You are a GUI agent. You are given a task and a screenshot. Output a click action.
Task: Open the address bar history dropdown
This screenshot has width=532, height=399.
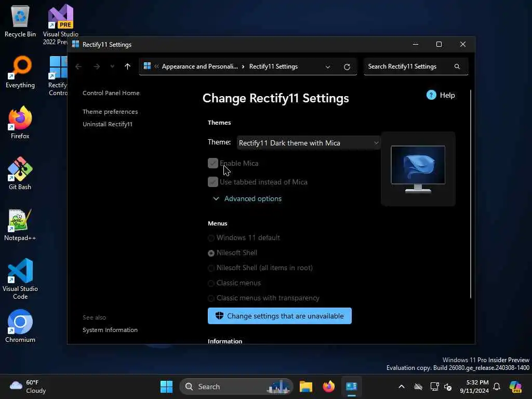tap(328, 67)
